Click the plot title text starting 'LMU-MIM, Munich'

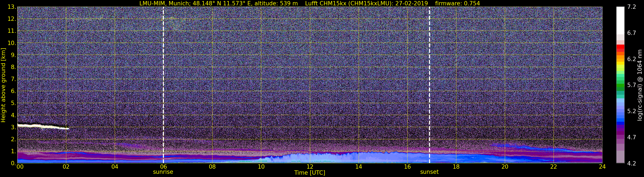point(309,3)
